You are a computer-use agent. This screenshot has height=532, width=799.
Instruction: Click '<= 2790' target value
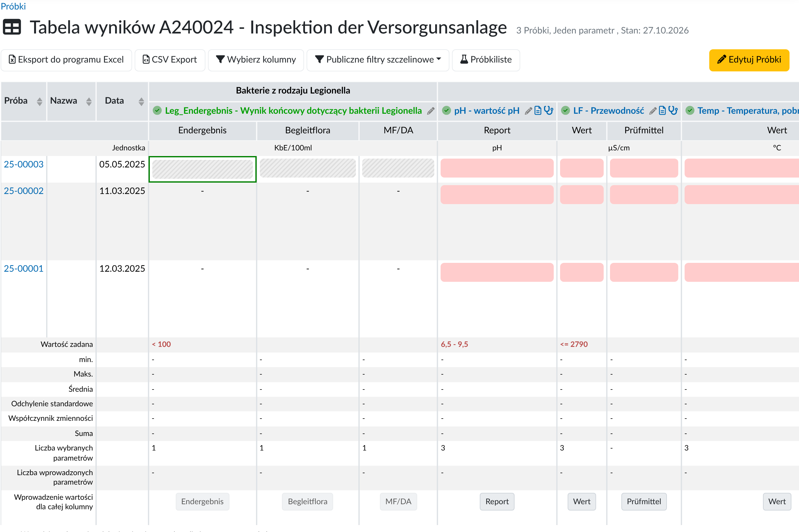click(x=574, y=344)
